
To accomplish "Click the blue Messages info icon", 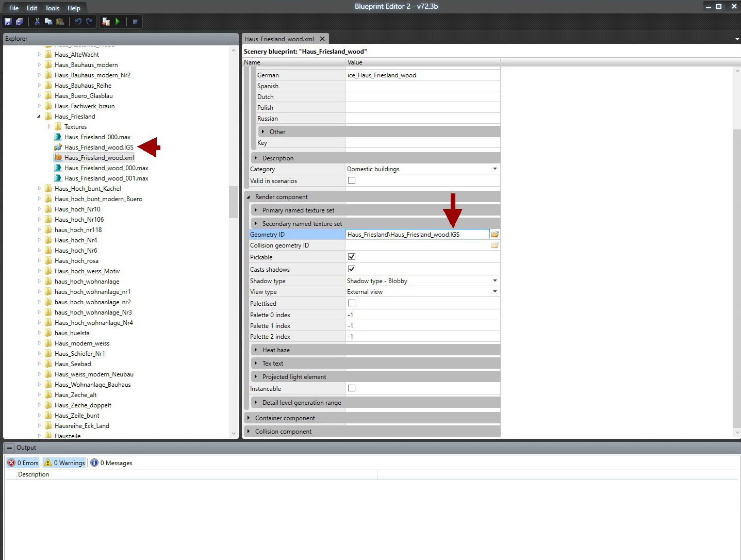I will (x=94, y=463).
